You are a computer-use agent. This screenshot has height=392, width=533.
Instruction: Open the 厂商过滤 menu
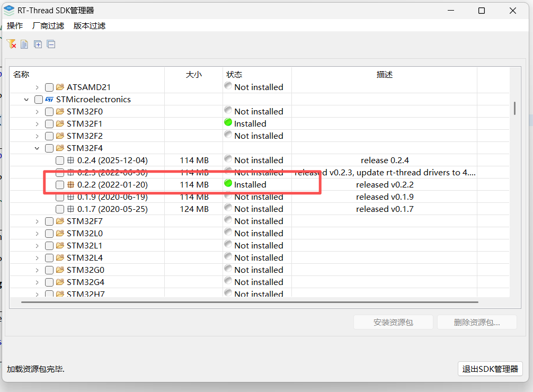(x=48, y=26)
